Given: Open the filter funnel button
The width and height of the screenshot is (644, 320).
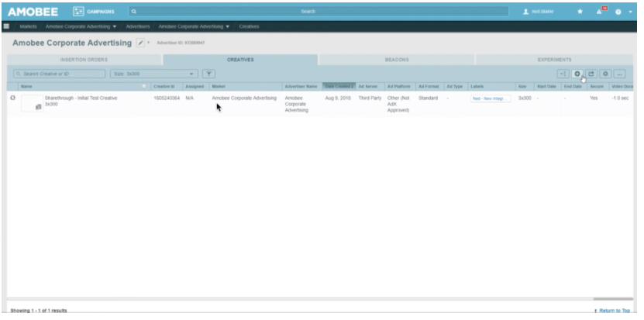Looking at the screenshot, I should click(208, 74).
